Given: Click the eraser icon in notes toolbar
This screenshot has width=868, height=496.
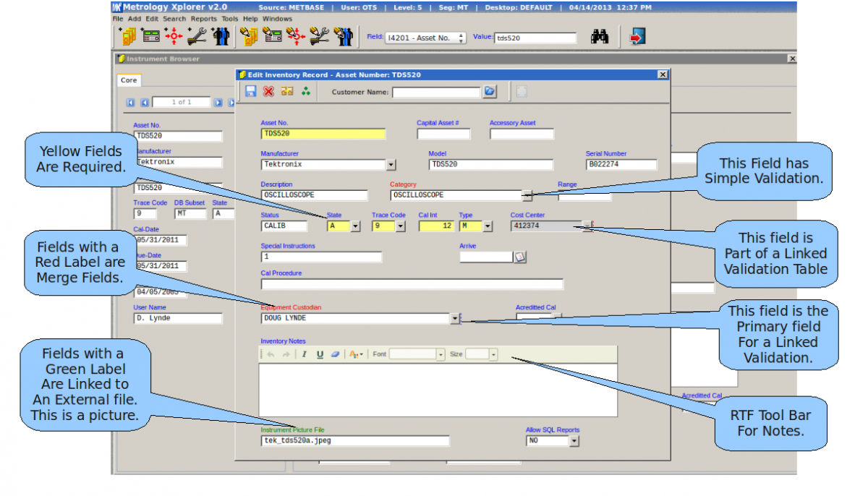Looking at the screenshot, I should coord(334,354).
